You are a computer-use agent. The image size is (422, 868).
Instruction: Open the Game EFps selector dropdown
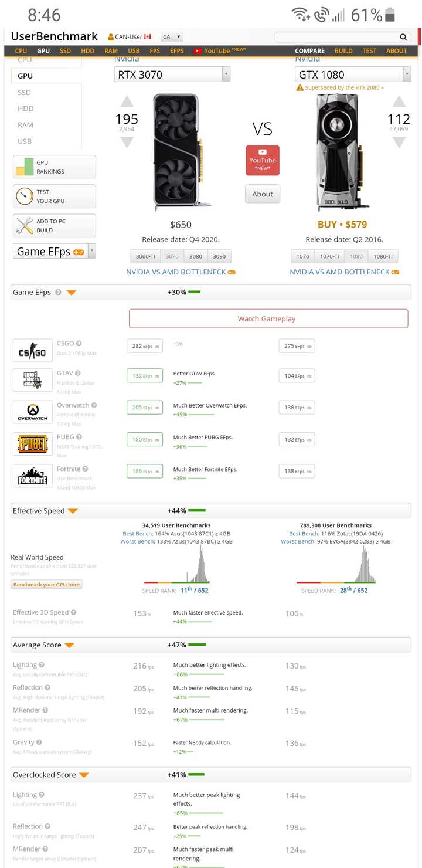click(x=54, y=252)
